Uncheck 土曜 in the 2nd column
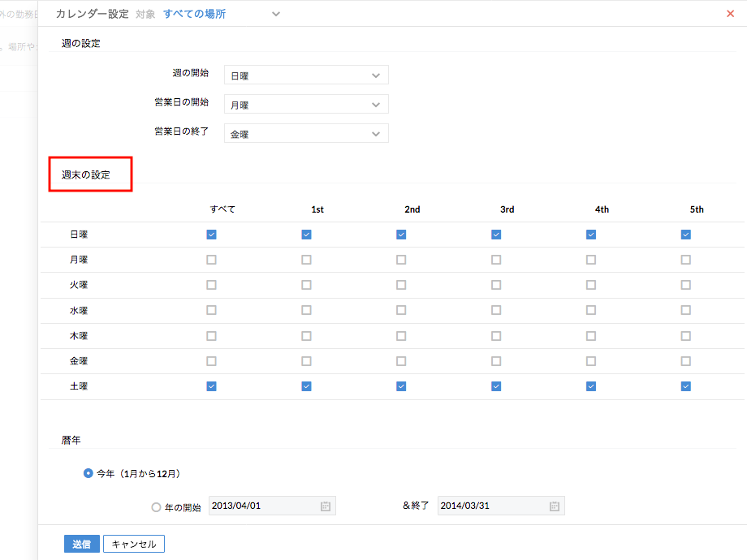 click(x=401, y=386)
